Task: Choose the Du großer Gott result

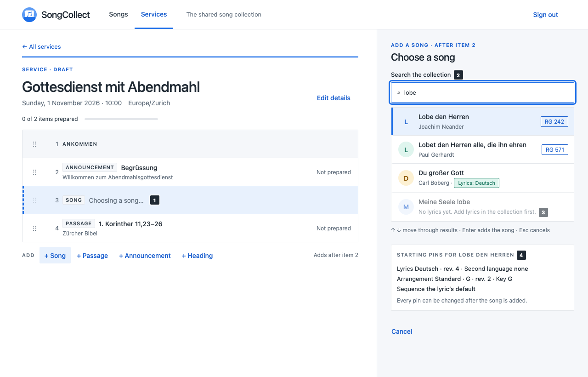Action: 482,178
